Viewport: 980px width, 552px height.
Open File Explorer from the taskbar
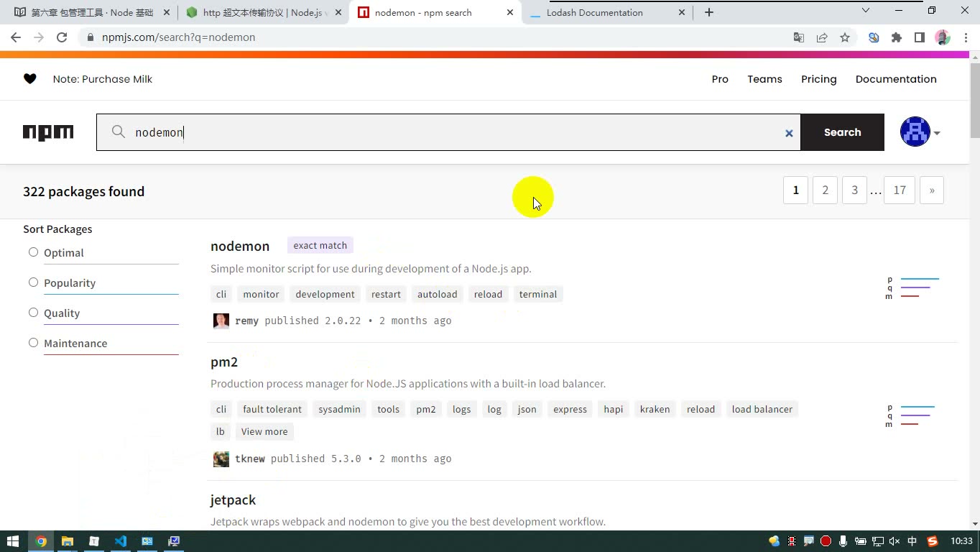point(67,541)
